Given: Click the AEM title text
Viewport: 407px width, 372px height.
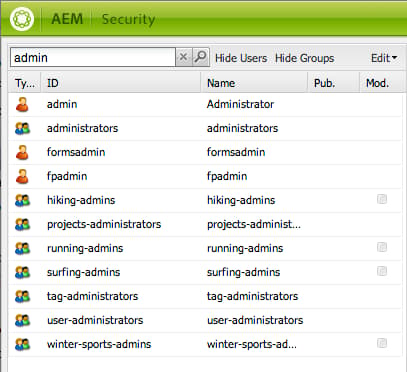Looking at the screenshot, I should click(x=67, y=19).
